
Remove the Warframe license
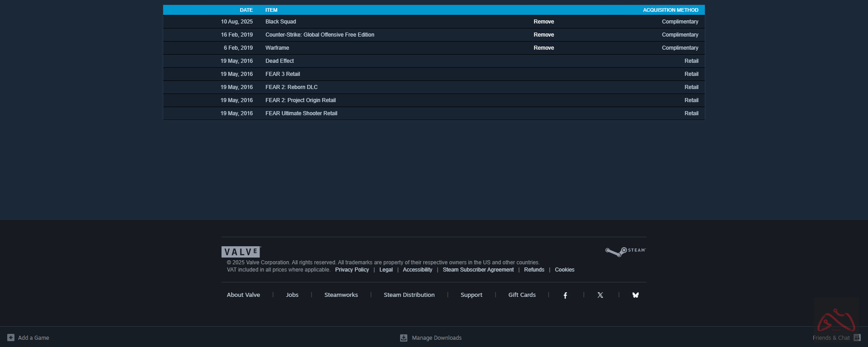[543, 48]
